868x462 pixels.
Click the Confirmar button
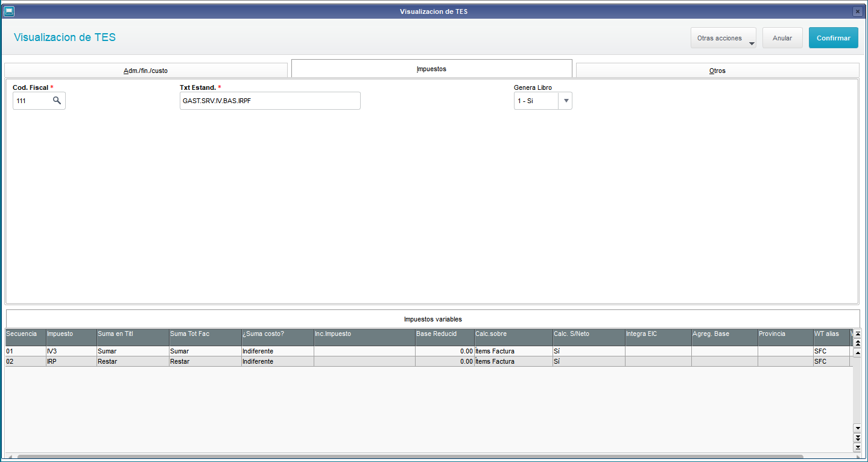point(833,38)
